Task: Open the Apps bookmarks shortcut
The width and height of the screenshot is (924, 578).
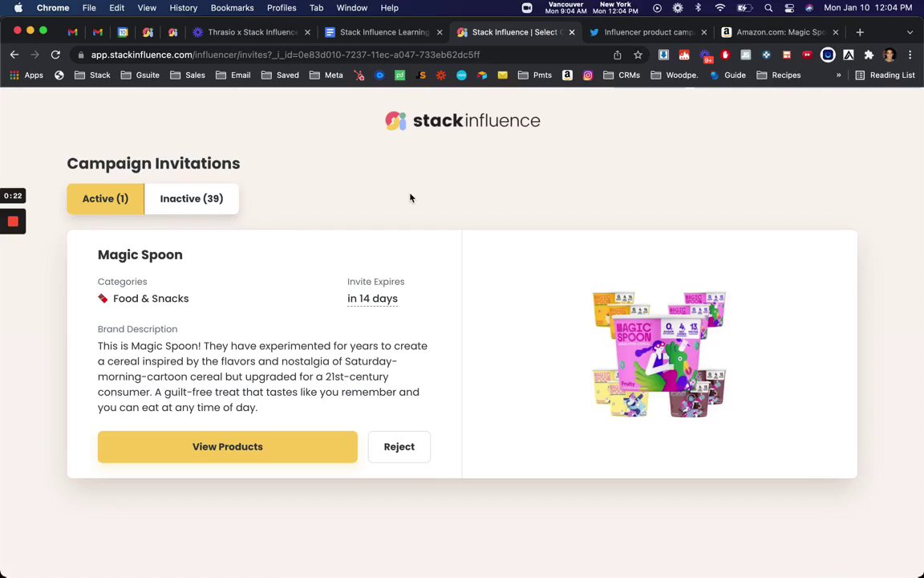Action: pyautogui.click(x=26, y=75)
